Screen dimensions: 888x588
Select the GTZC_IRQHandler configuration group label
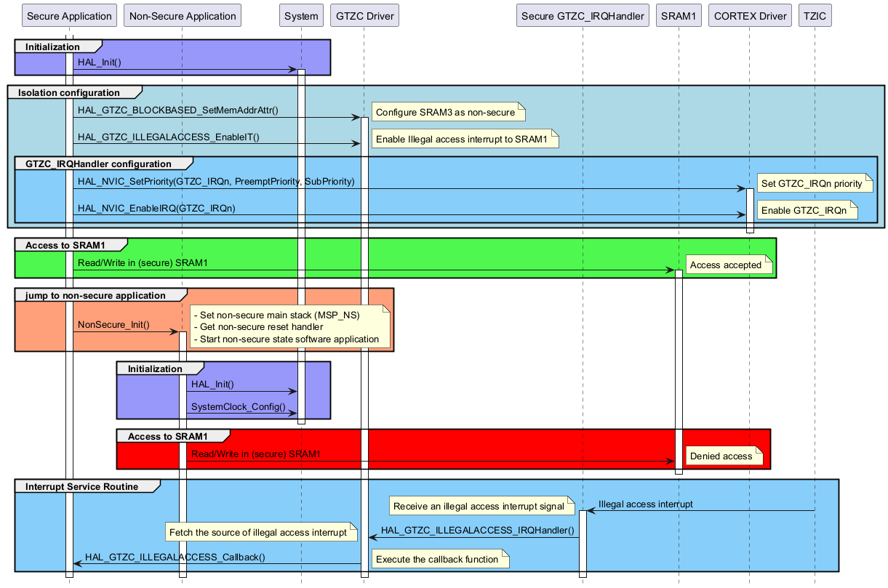tap(98, 164)
